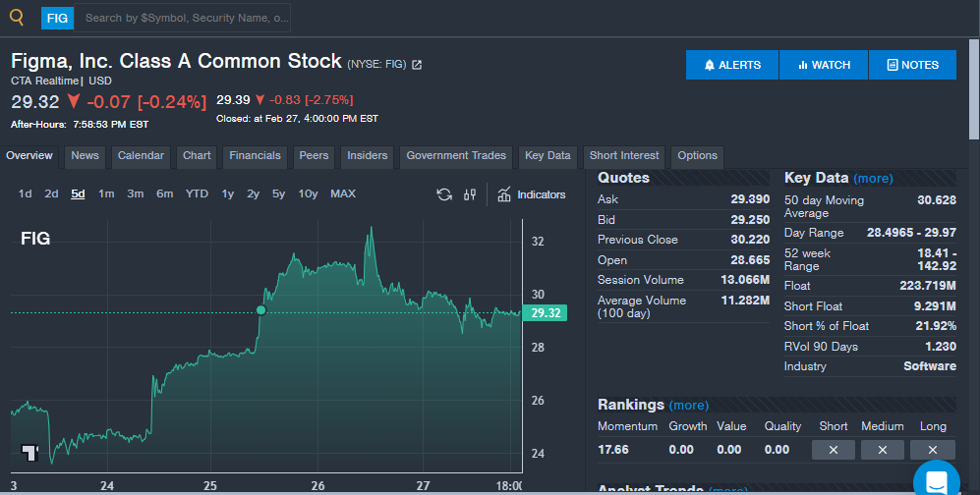The height and width of the screenshot is (495, 980).
Task: Click the Rankings (more) link
Action: point(689,406)
